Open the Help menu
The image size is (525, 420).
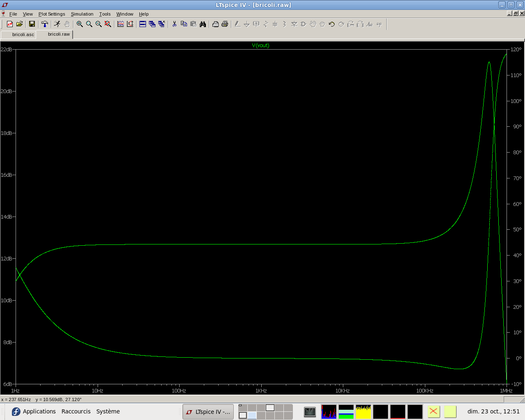(144, 14)
